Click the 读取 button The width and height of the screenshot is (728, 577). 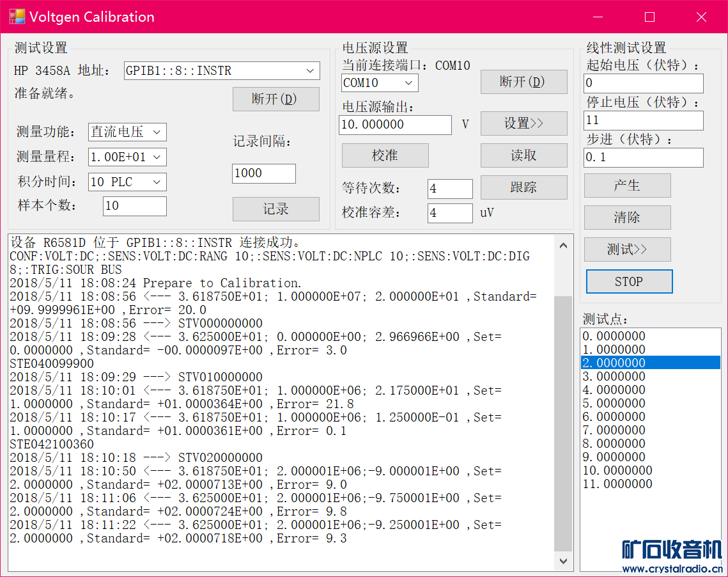(523, 155)
